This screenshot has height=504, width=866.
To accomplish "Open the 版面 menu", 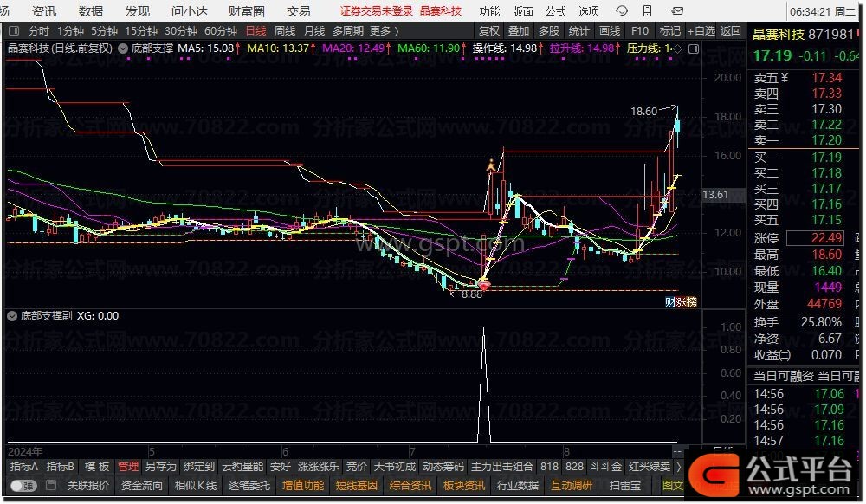I will click(x=522, y=11).
